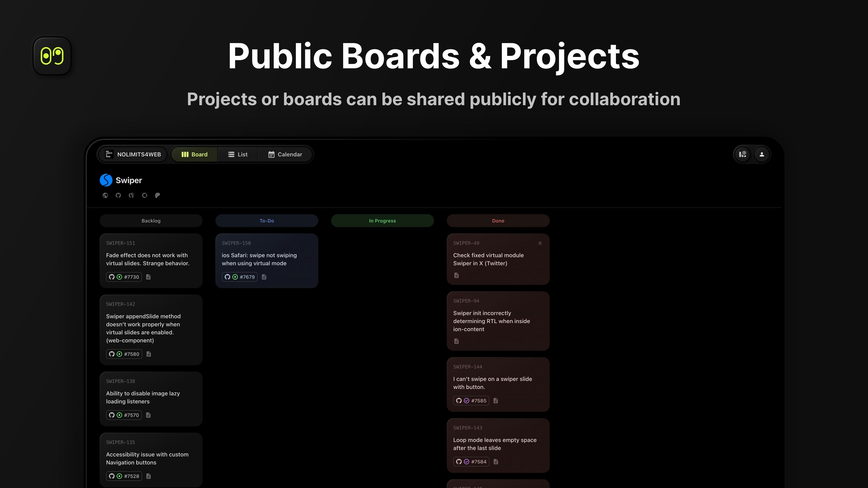This screenshot has width=868, height=488.
Task: Open the Swiper GitHub repository icon
Action: [118, 195]
